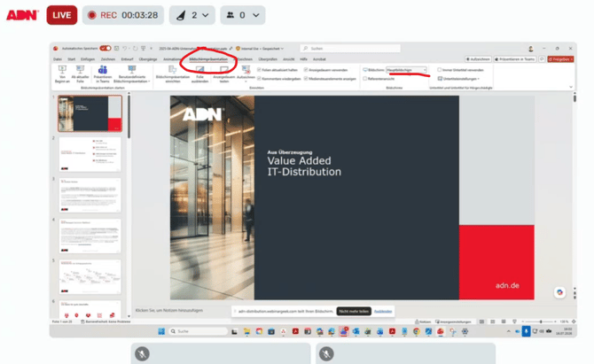Switch to normal view icon in status bar
Viewport: 594px width, 364px height.
point(481,321)
